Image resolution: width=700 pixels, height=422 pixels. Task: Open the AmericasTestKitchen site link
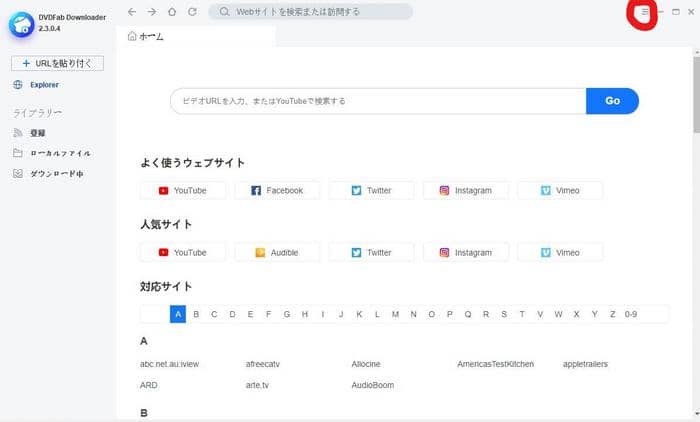point(496,364)
